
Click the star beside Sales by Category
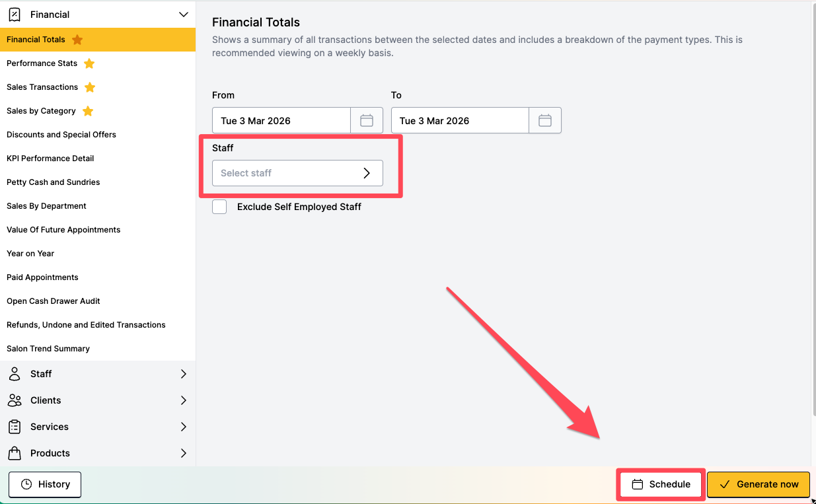point(88,111)
